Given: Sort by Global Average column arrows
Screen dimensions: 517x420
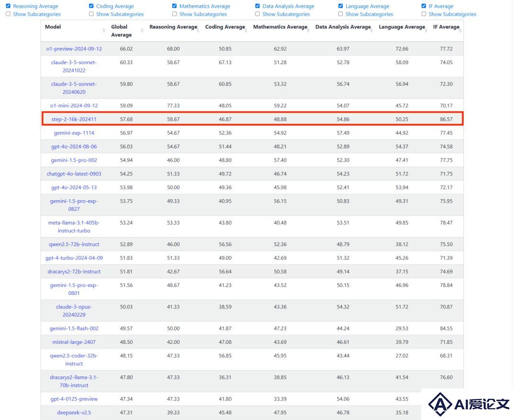Looking at the screenshot, I should point(142,31).
